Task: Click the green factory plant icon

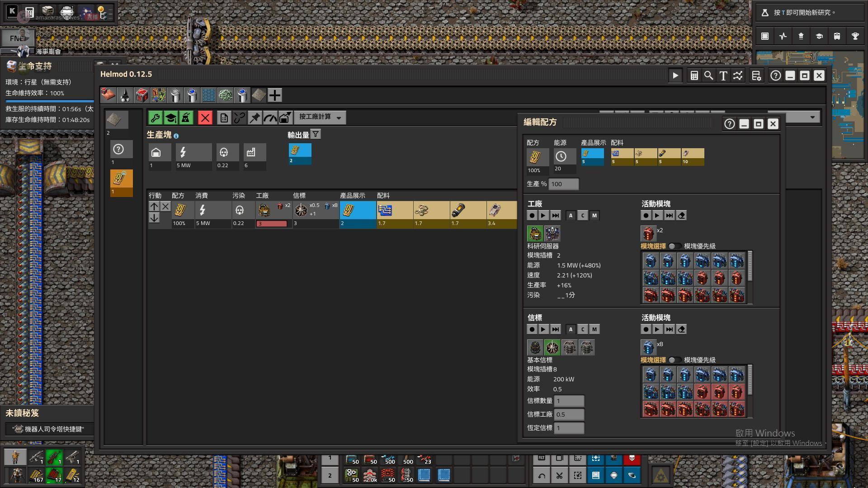Action: pyautogui.click(x=185, y=118)
